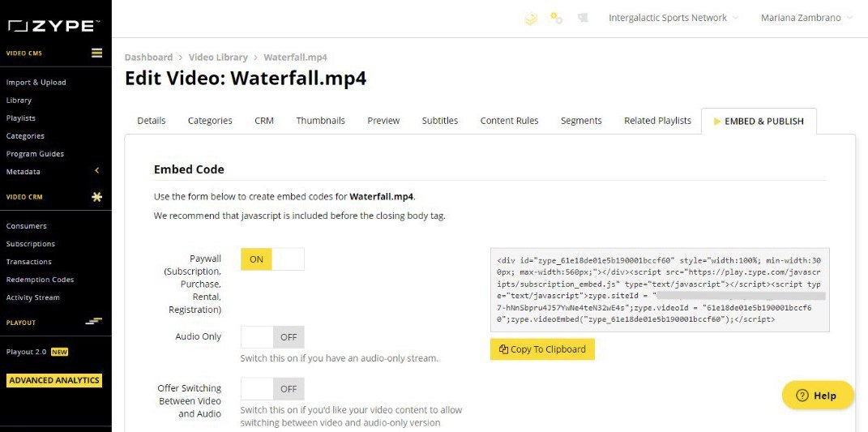
Task: Open Activity Stream in the sidebar
Action: pos(32,297)
